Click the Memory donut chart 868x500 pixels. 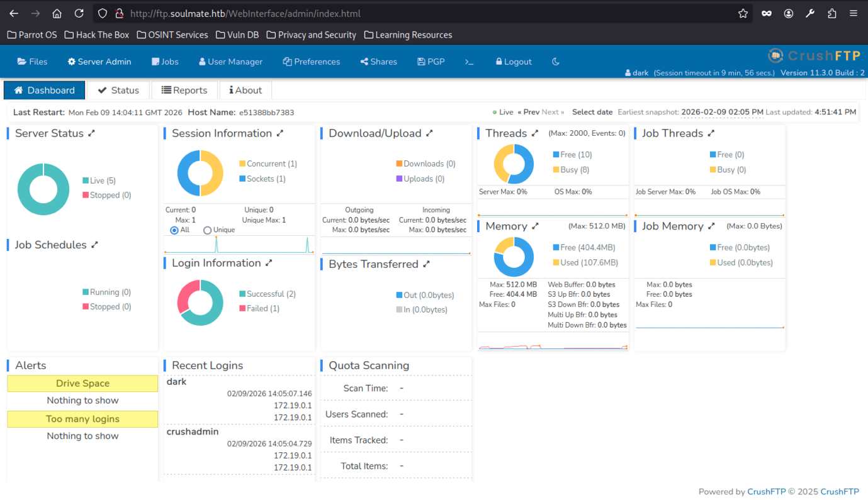[x=514, y=257]
